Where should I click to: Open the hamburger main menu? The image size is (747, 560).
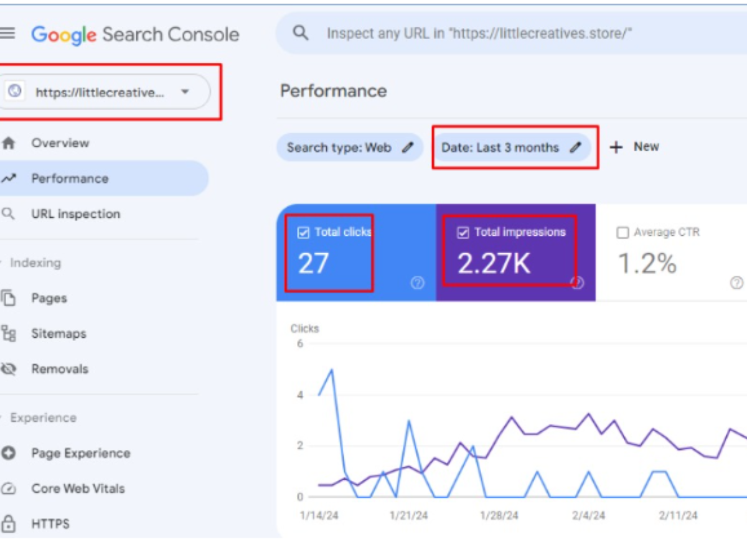[7, 33]
